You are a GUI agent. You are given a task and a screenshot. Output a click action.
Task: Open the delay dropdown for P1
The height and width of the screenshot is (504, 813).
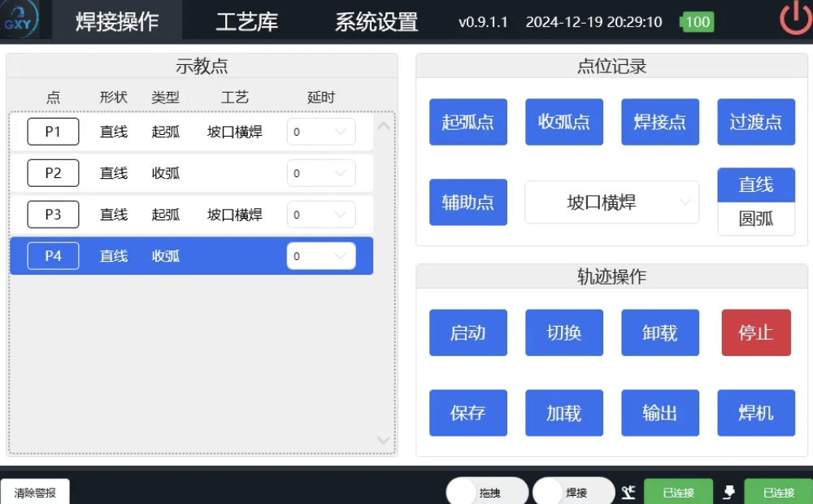[321, 132]
